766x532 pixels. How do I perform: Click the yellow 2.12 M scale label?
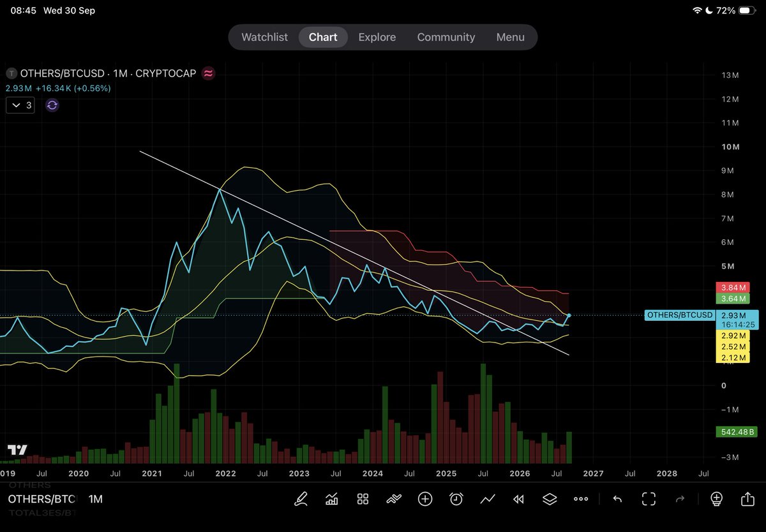coord(733,358)
